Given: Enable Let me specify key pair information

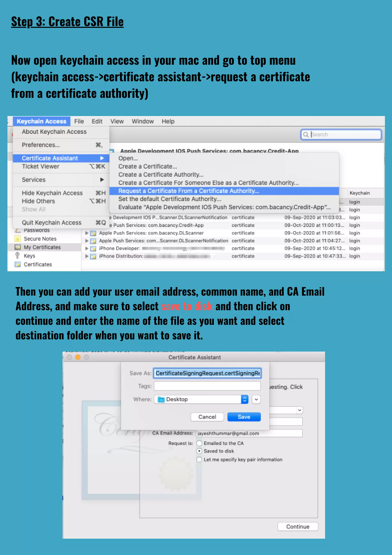Looking at the screenshot, I should tap(199, 460).
